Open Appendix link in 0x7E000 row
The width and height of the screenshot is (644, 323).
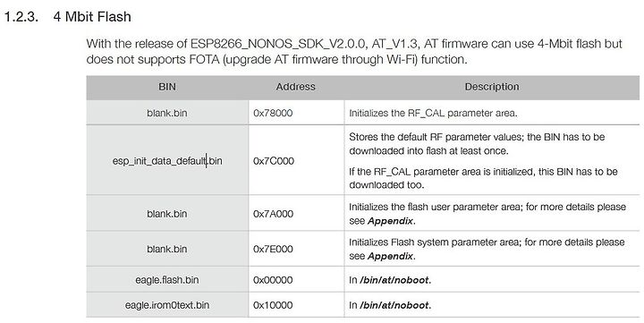click(390, 257)
